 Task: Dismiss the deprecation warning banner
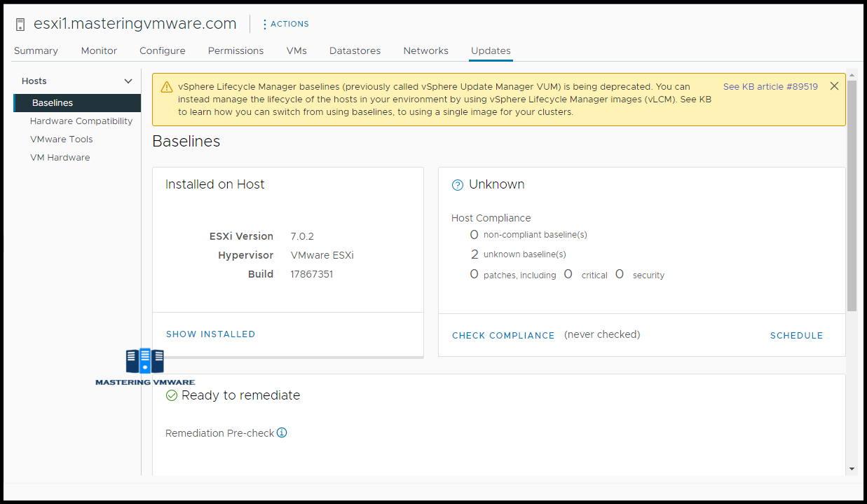(834, 86)
